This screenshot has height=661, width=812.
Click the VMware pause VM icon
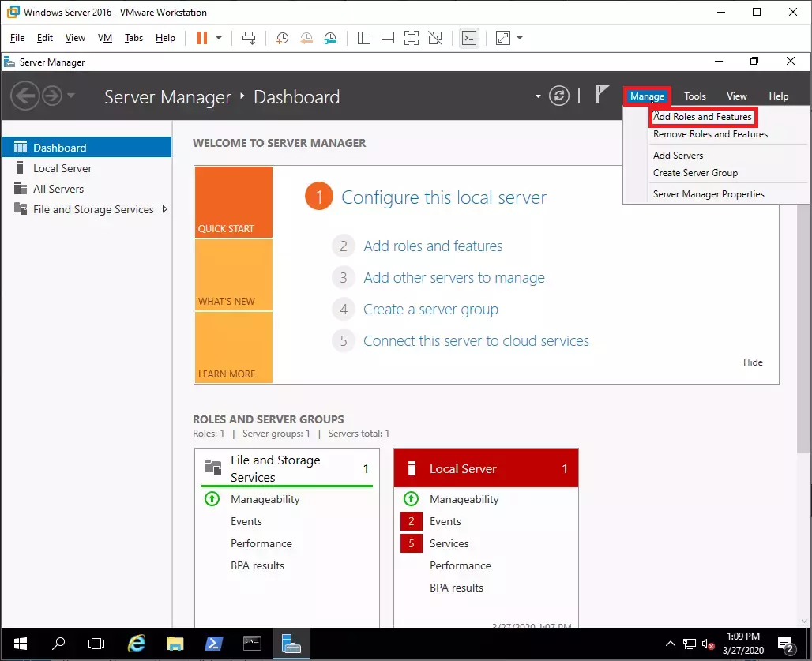pyautogui.click(x=202, y=38)
